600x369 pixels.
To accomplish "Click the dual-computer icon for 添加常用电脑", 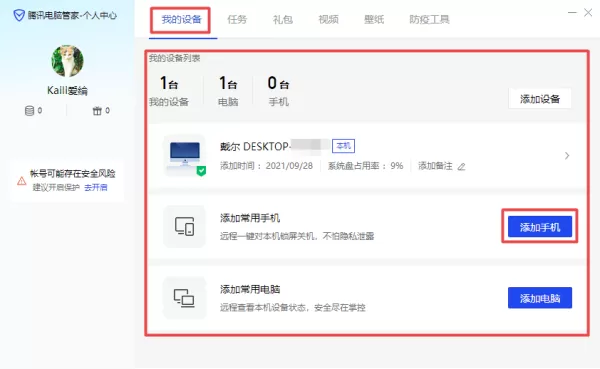I will click(185, 298).
